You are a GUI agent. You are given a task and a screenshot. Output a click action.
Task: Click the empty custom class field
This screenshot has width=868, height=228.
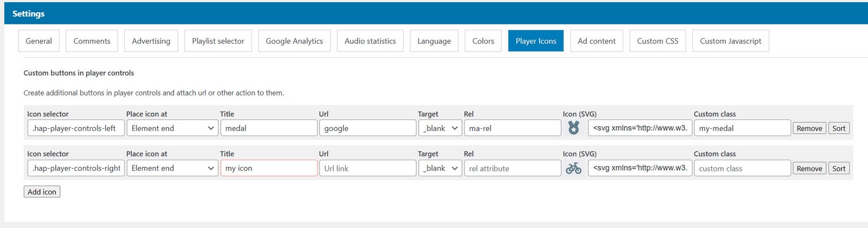pyautogui.click(x=742, y=168)
